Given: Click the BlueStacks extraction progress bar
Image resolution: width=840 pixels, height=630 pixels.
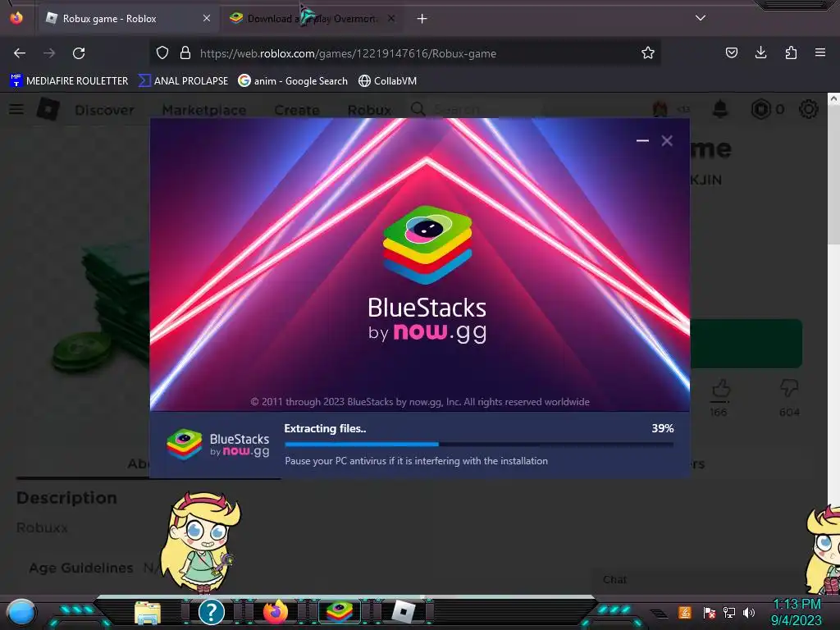Looking at the screenshot, I should [479, 444].
